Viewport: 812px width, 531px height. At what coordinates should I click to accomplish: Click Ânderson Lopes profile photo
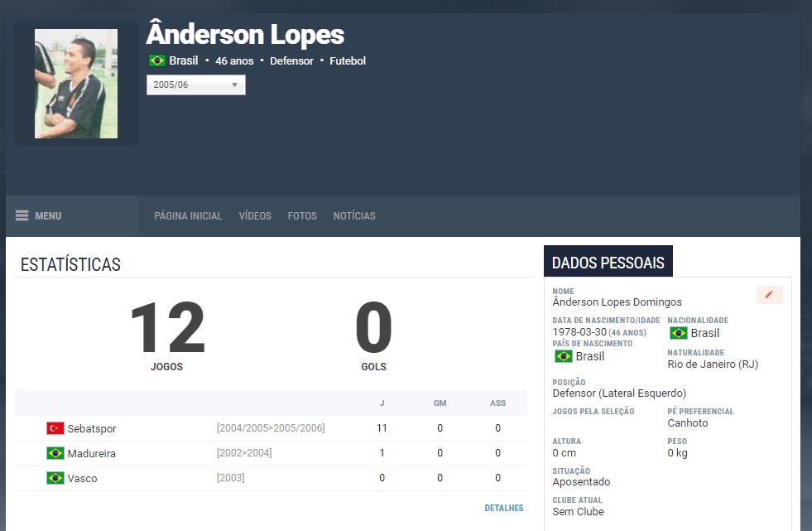[76, 84]
